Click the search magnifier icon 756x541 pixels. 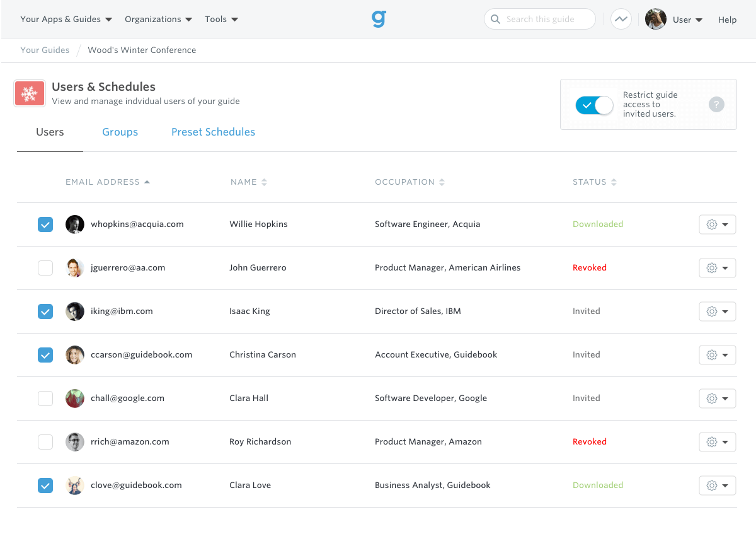[x=495, y=19]
